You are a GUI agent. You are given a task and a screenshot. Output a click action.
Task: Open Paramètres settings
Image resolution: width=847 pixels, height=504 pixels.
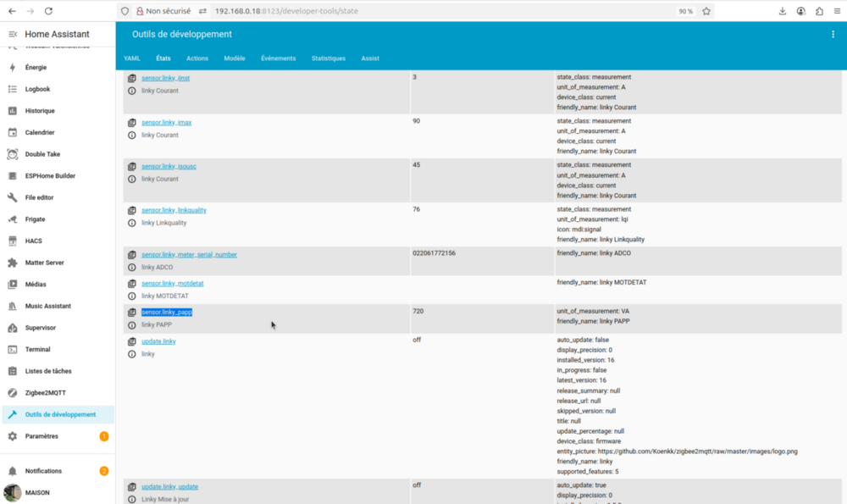(58, 436)
